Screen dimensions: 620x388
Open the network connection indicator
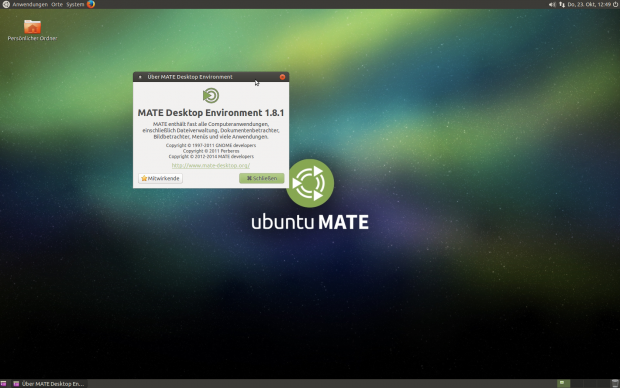pos(562,4)
